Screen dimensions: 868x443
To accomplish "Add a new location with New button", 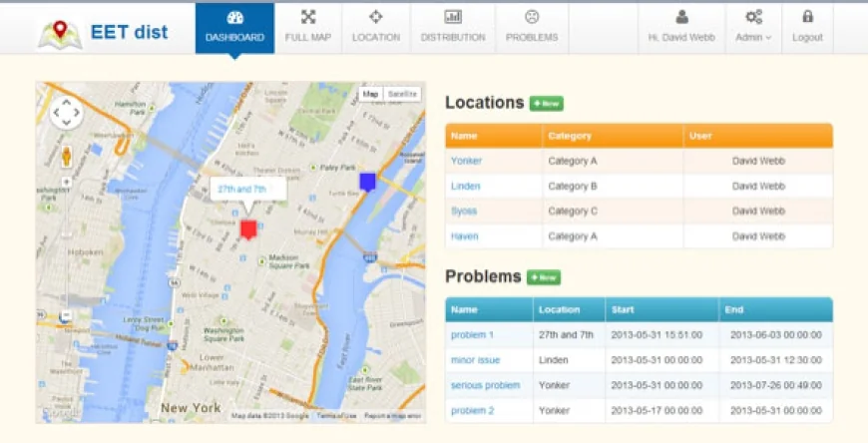I will [546, 103].
